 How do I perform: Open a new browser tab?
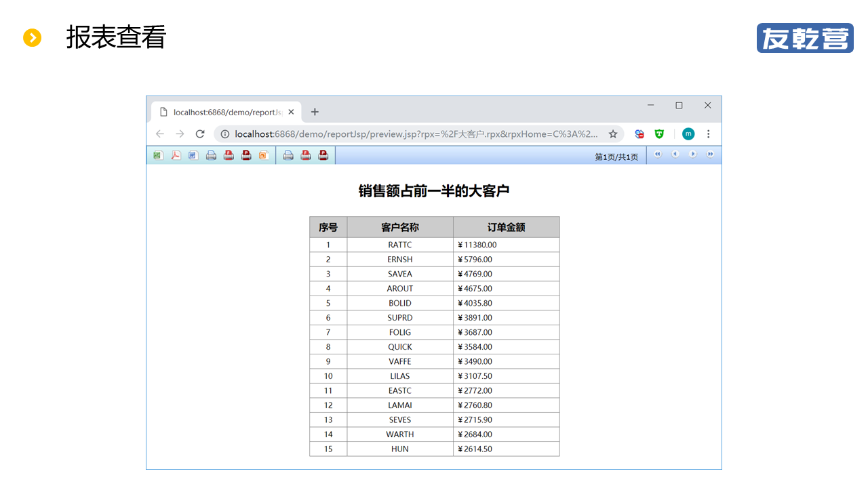(x=315, y=113)
